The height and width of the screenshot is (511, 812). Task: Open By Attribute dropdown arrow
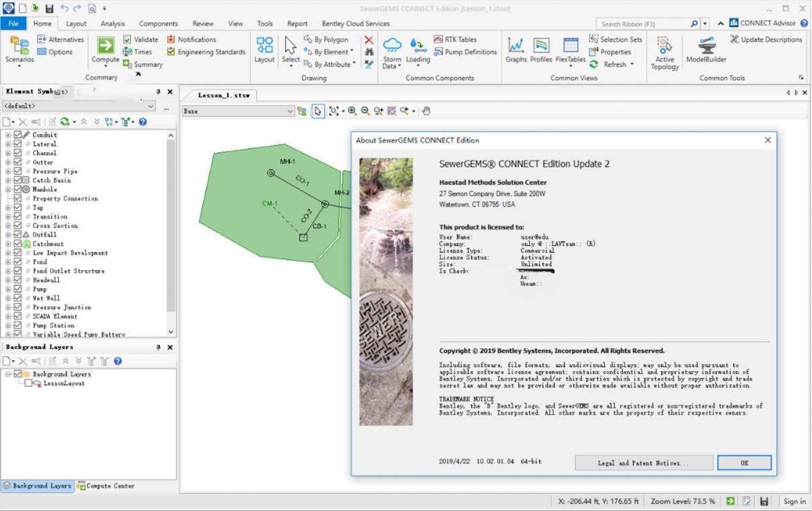354,65
